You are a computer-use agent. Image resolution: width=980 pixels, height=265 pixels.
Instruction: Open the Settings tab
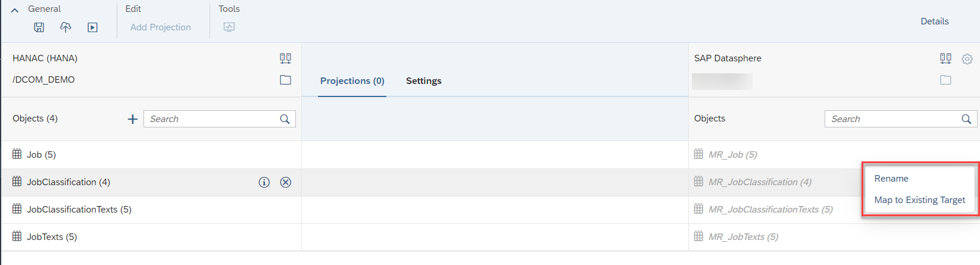(423, 81)
